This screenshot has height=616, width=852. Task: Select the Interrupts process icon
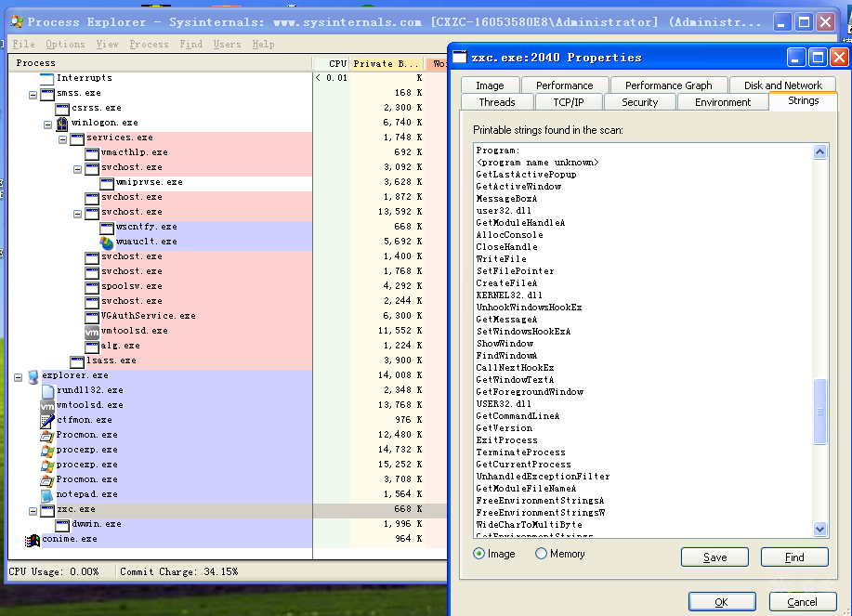(x=47, y=78)
